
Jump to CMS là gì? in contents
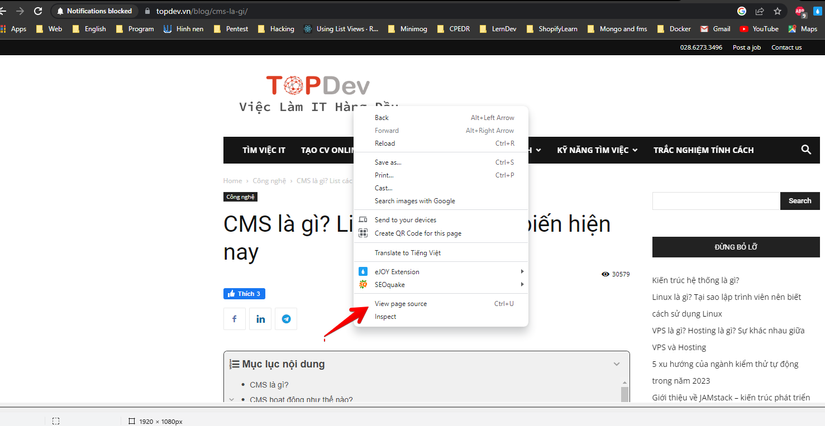pos(269,384)
